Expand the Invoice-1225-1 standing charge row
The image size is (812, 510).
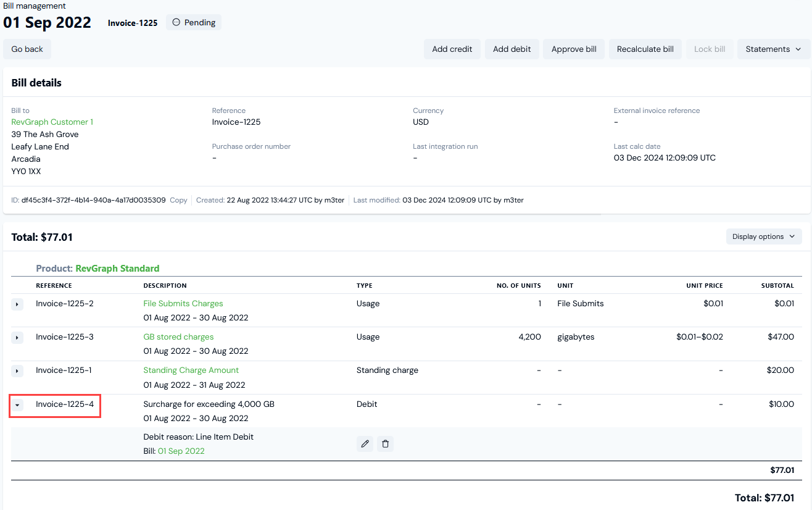17,371
